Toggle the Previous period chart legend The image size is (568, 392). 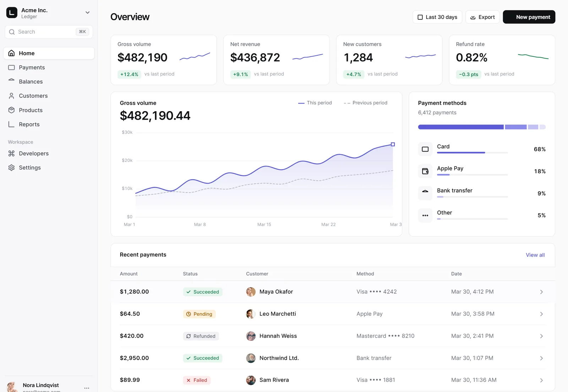tap(365, 103)
